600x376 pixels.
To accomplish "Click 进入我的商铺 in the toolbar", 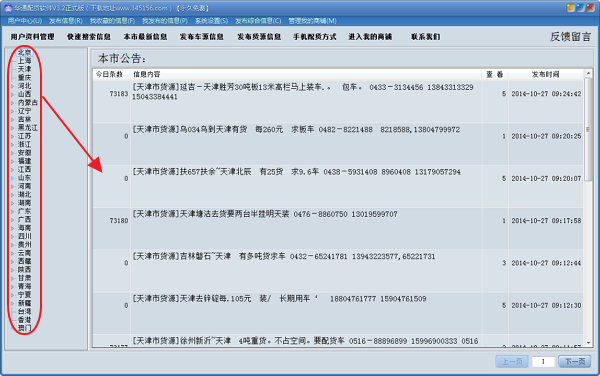I will pyautogui.click(x=370, y=37).
